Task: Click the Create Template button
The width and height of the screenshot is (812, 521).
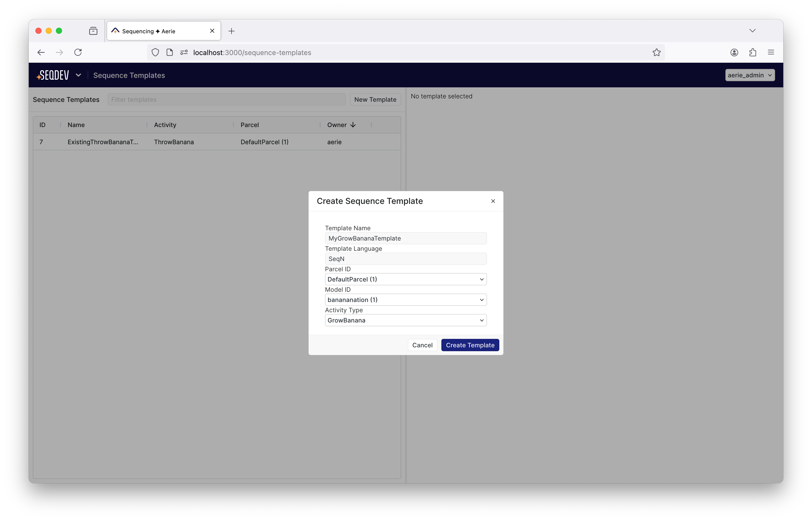Action: click(470, 345)
